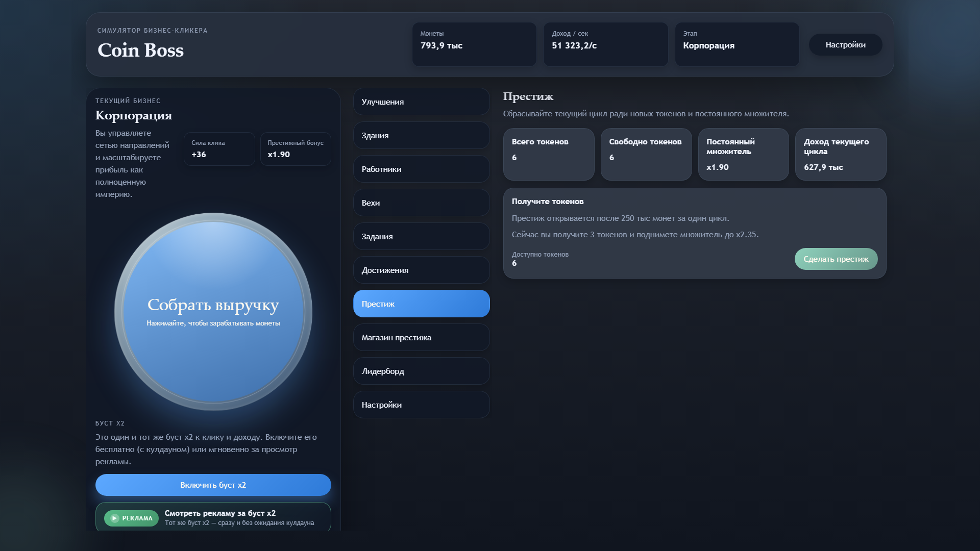The width and height of the screenshot is (980, 551).
Task: Click the Постоянный множитель x1.90 card
Action: point(743,154)
